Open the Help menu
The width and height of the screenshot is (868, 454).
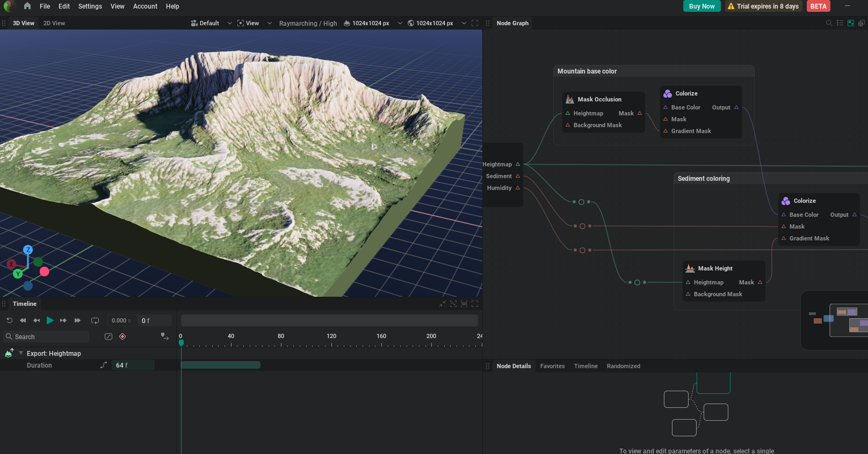pyautogui.click(x=172, y=6)
